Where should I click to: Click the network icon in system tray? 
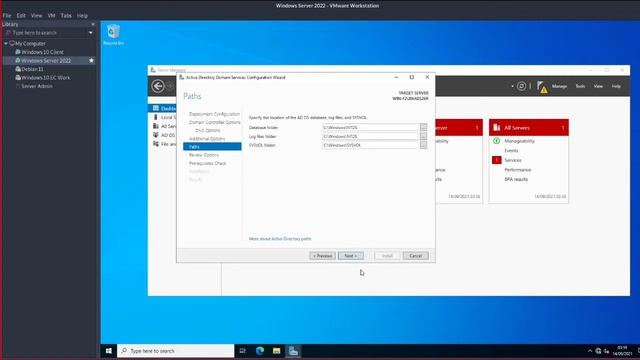[x=598, y=351]
